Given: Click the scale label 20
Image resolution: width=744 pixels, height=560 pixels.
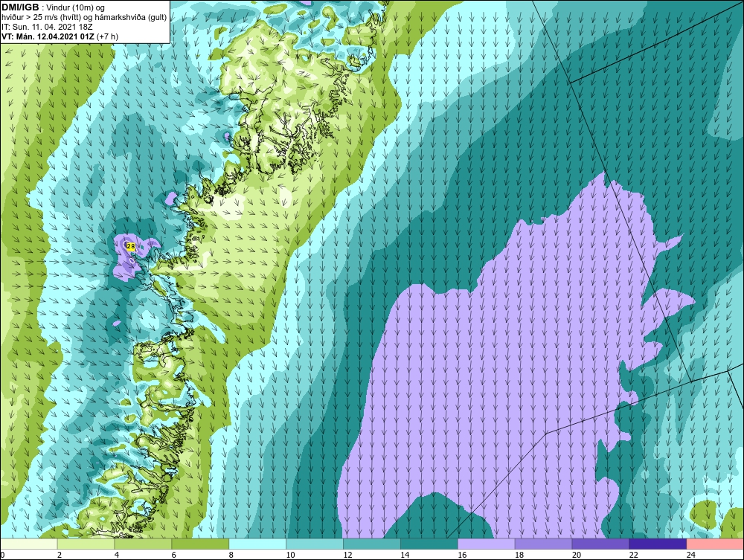Looking at the screenshot, I should [x=577, y=555].
